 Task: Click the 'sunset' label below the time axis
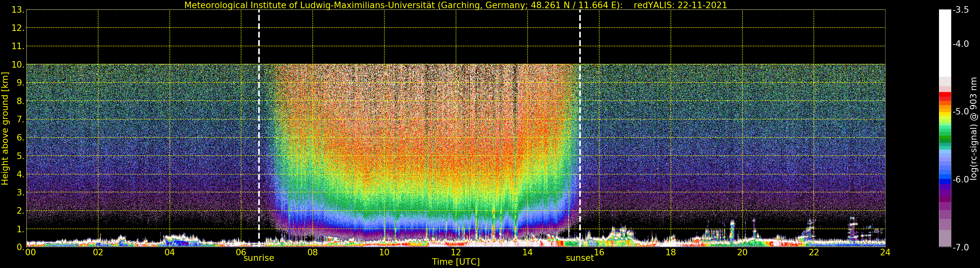pos(580,258)
